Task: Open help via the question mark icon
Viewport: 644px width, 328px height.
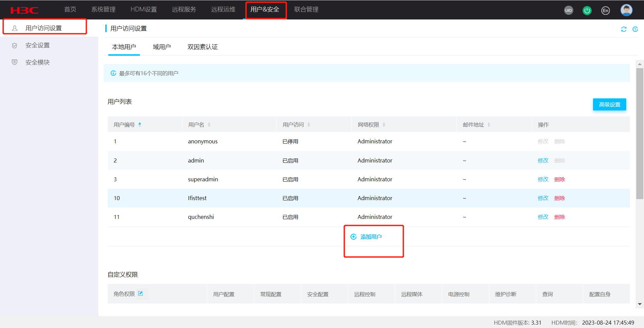Action: [635, 29]
